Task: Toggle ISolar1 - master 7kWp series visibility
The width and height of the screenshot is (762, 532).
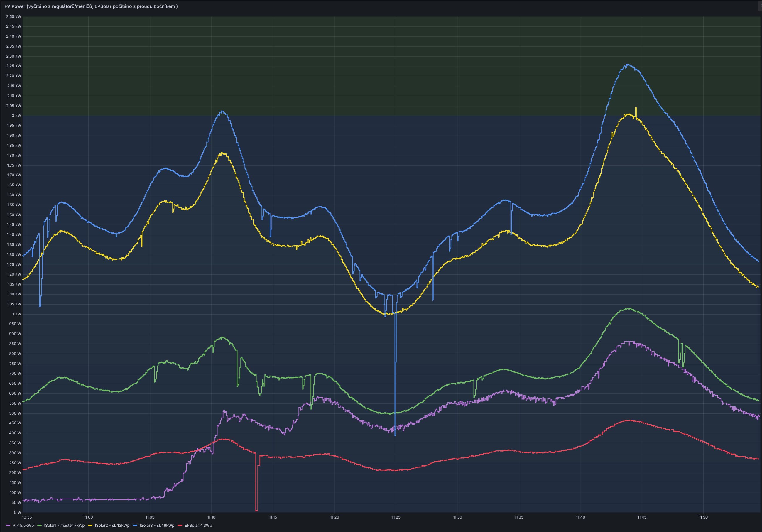Action: point(64,525)
